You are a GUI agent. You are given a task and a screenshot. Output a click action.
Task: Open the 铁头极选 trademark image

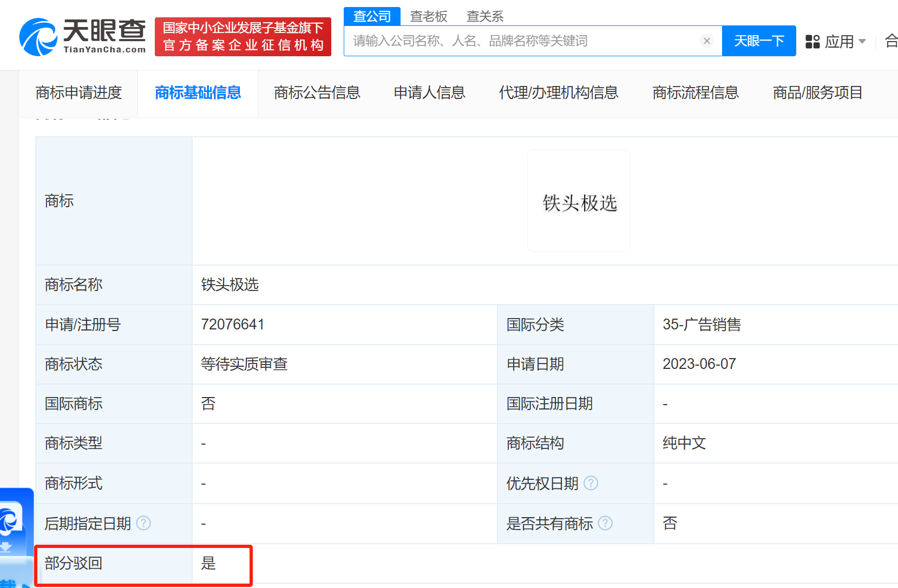click(579, 201)
